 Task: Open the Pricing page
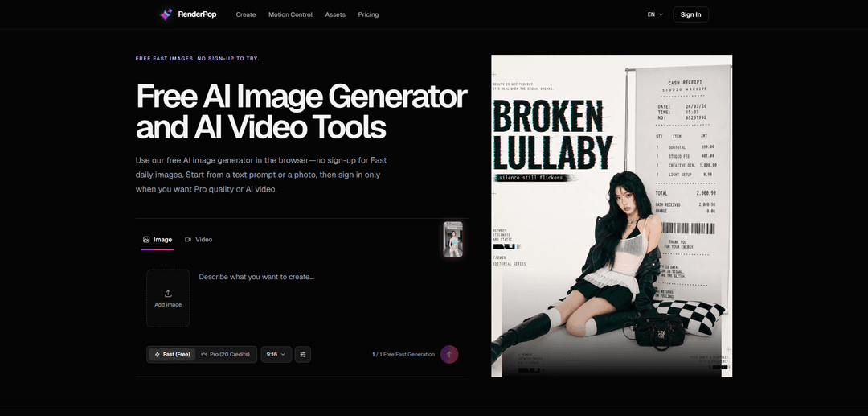[x=368, y=15]
